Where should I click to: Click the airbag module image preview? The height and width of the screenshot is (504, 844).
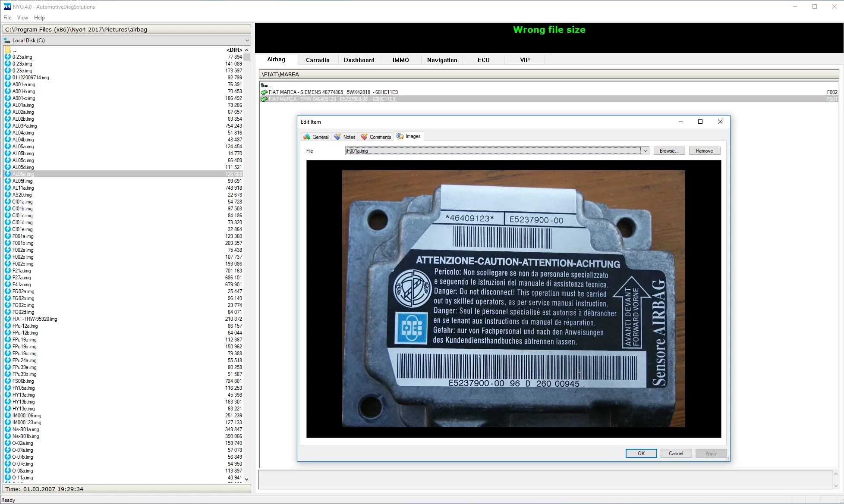tap(513, 299)
